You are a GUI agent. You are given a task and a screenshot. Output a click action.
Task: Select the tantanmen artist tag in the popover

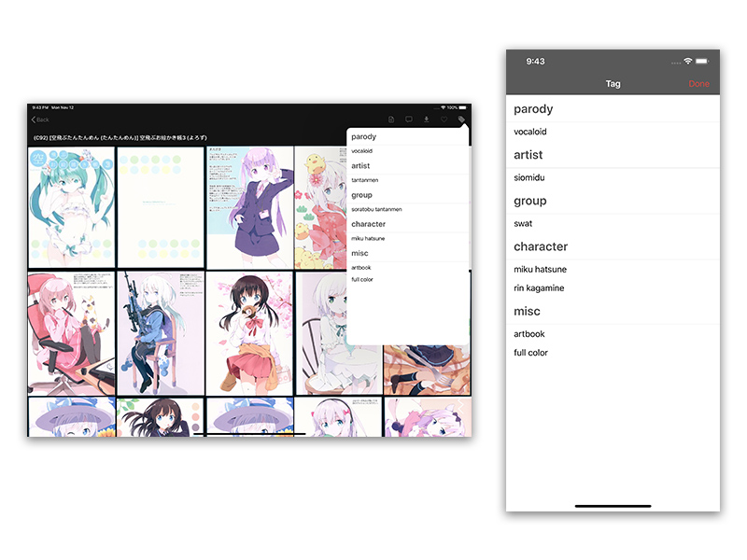365,180
